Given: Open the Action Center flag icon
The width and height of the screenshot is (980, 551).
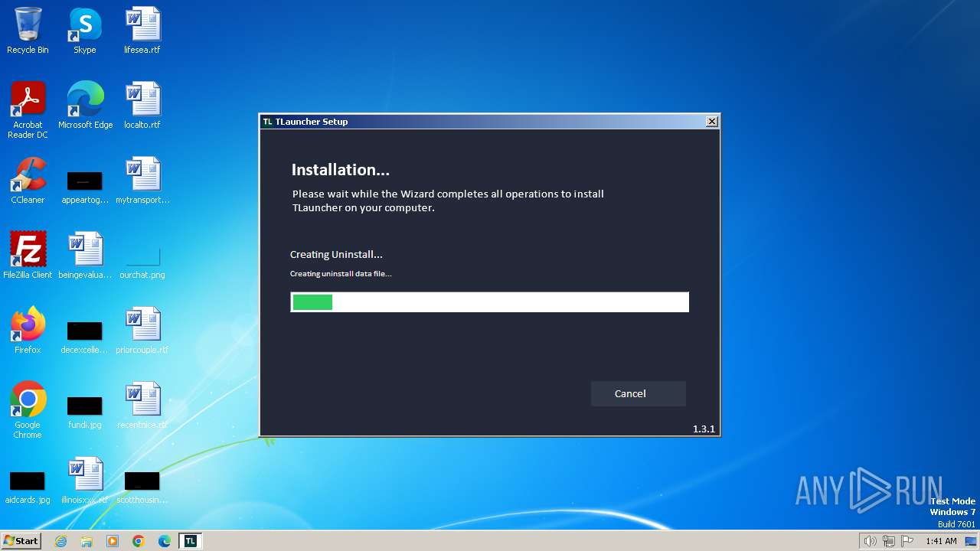Looking at the screenshot, I should coord(907,541).
